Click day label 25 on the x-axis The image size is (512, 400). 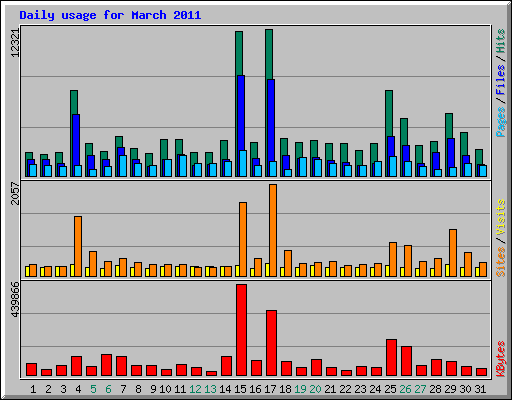pos(390,389)
